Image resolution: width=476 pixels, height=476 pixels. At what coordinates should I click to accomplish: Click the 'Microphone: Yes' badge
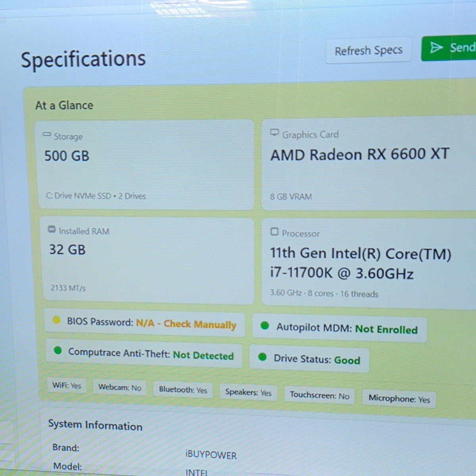pyautogui.click(x=399, y=399)
